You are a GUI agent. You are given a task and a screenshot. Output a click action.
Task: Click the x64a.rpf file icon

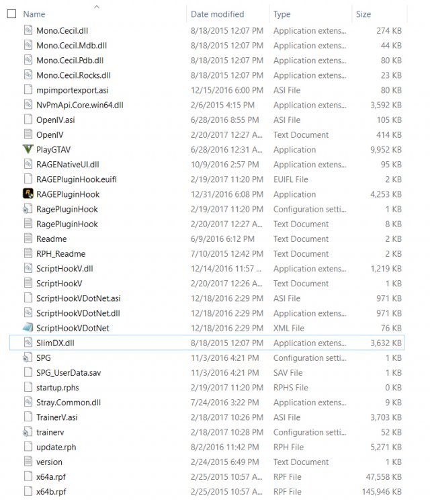pos(28,476)
